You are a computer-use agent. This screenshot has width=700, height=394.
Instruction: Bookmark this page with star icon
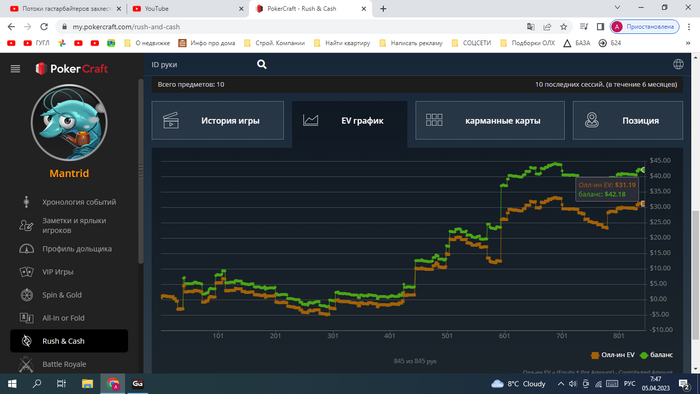(564, 27)
